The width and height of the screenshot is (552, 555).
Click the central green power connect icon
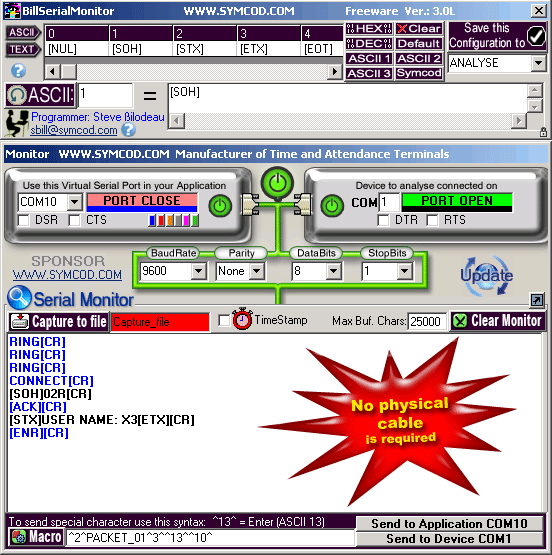click(x=277, y=183)
